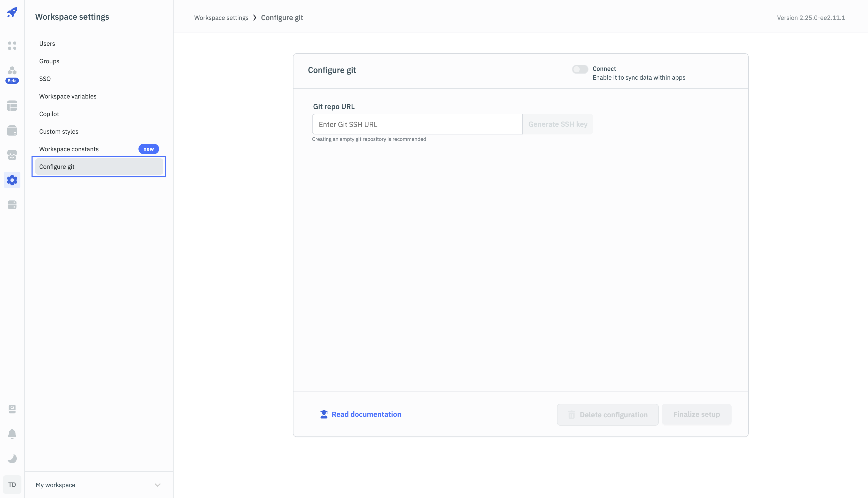Click Delete configuration button
The image size is (868, 498).
tap(608, 414)
